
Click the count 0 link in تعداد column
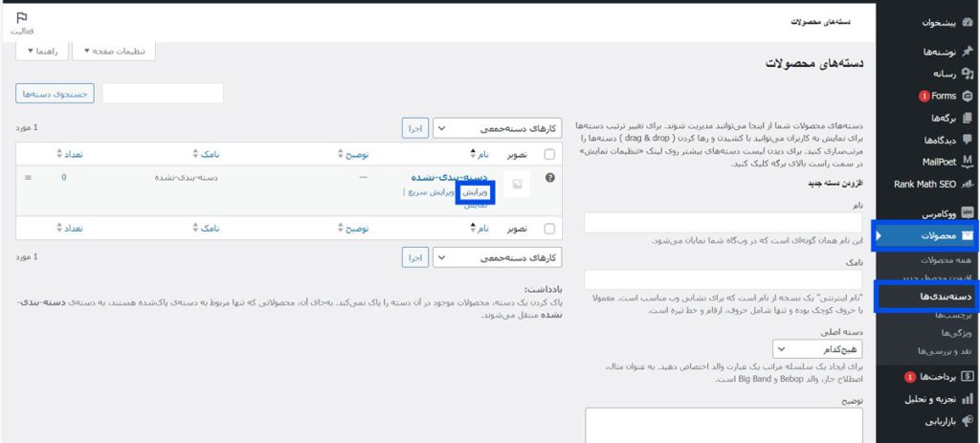[64, 177]
